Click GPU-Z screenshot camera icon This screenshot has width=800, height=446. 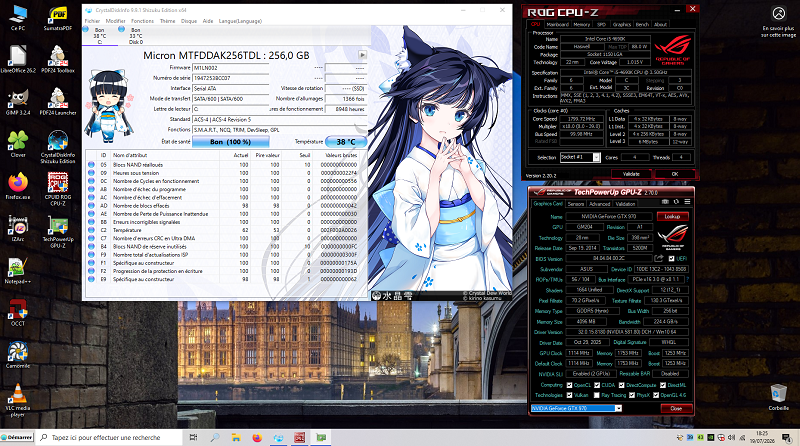(665, 202)
